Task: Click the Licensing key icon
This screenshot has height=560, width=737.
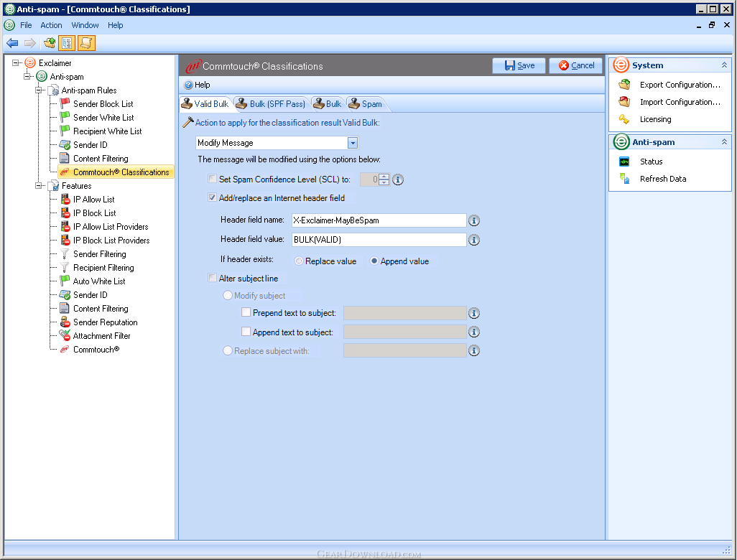Action: [624, 119]
